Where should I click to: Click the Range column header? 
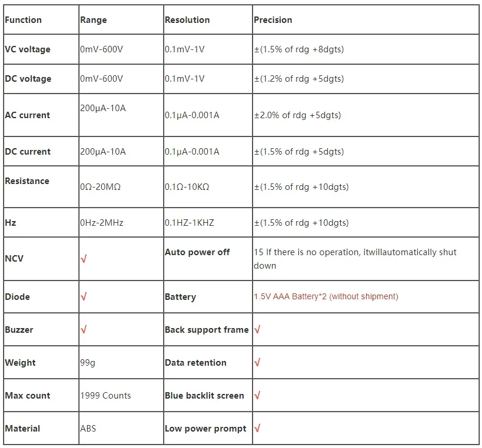click(x=94, y=20)
